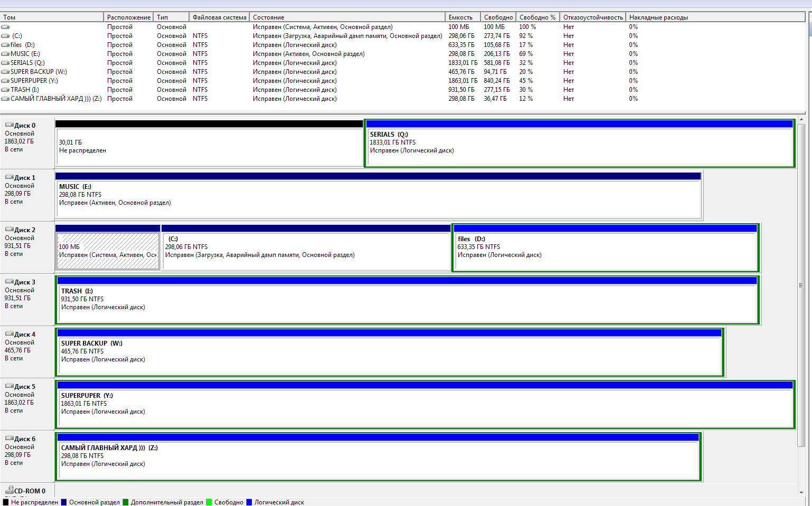Click the thumb of the disk map vertical scrollbar
The image size is (812, 506).
click(801, 285)
